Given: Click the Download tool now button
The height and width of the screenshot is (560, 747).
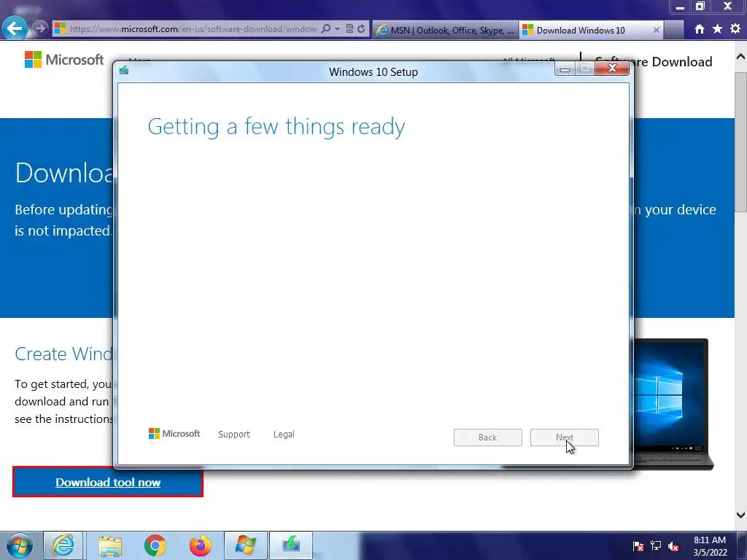Looking at the screenshot, I should click(108, 483).
